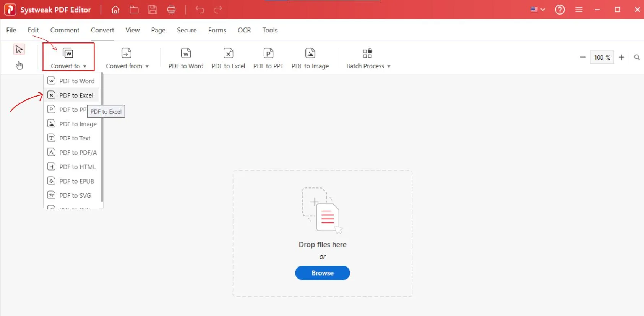This screenshot has width=644, height=316.
Task: Activate the arrow selection tool
Action: 19,49
